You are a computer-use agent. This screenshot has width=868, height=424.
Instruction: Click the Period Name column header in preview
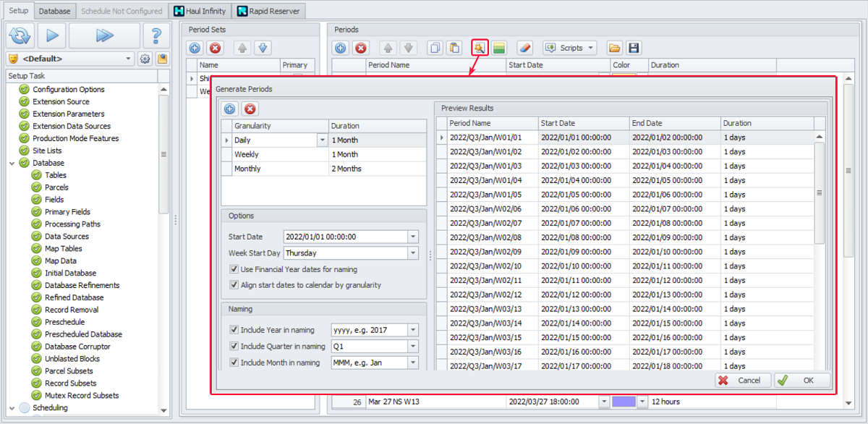[493, 123]
